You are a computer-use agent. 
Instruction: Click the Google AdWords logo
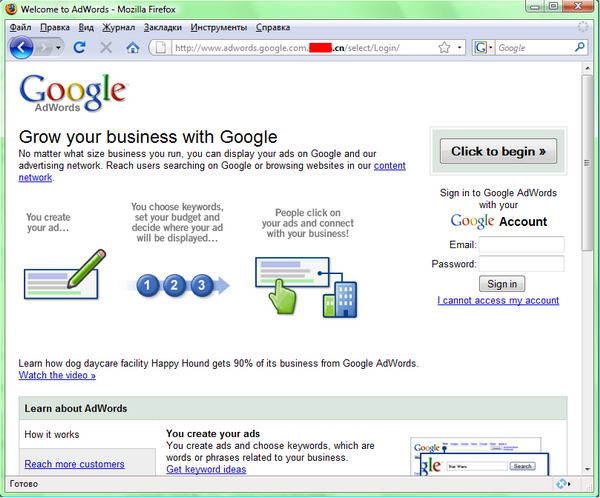pyautogui.click(x=73, y=93)
